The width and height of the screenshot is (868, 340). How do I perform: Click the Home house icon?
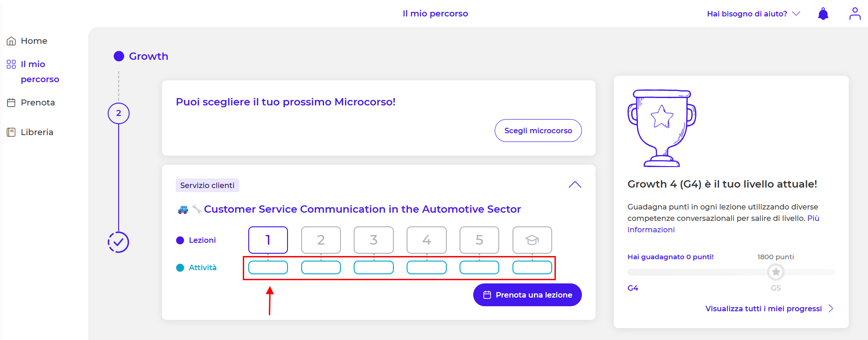pos(11,41)
